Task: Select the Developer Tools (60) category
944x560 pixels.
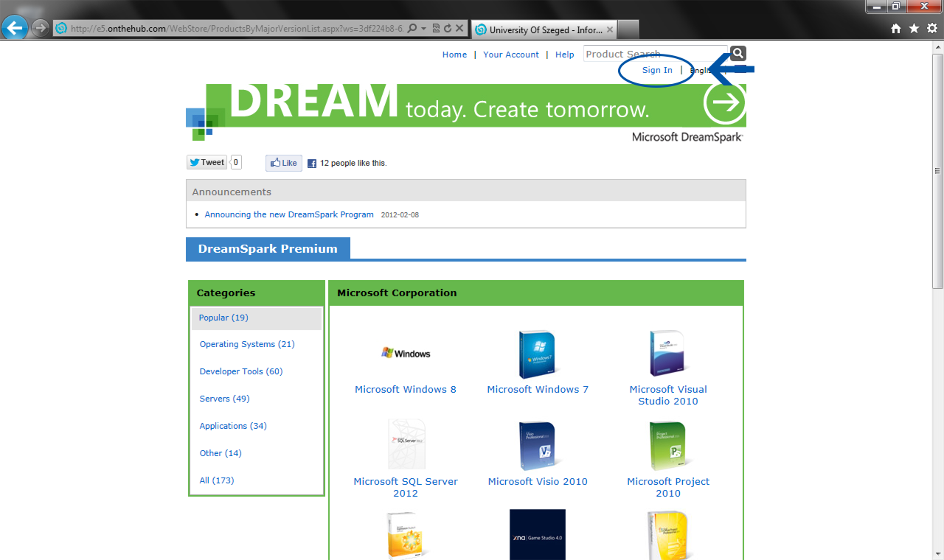Action: click(241, 371)
